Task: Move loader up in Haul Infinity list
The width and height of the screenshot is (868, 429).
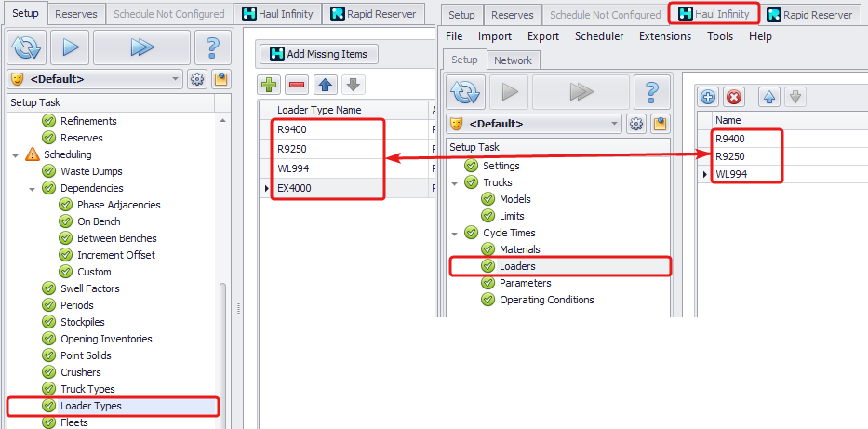Action: (x=768, y=98)
